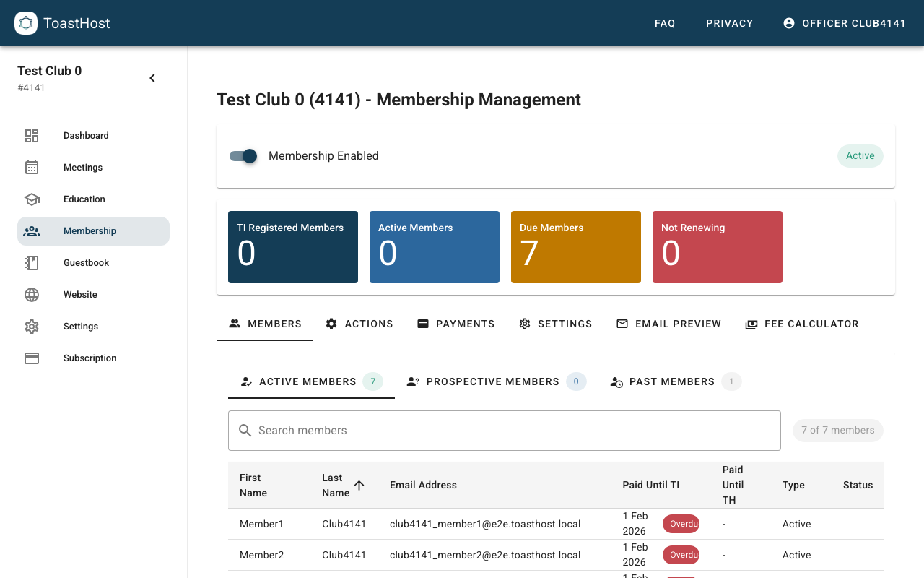Open the FAQ page
924x578 pixels.
(665, 23)
